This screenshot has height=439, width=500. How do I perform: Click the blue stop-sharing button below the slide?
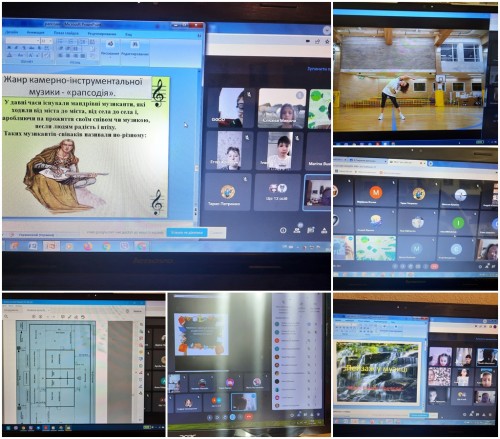pos(187,232)
